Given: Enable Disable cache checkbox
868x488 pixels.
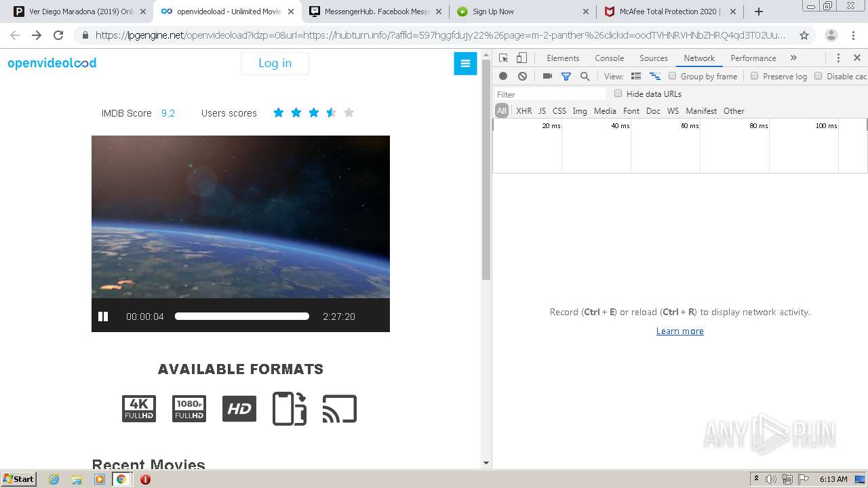Looking at the screenshot, I should [818, 77].
